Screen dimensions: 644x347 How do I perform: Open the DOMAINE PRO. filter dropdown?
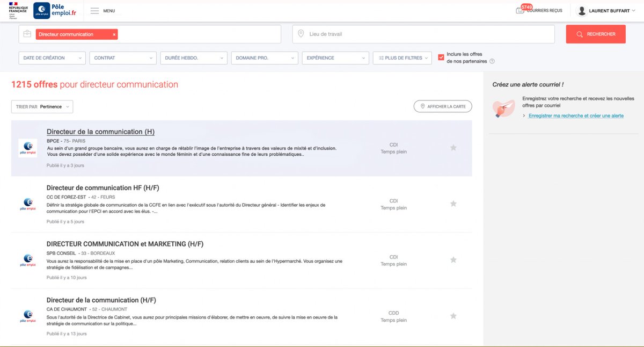265,58
